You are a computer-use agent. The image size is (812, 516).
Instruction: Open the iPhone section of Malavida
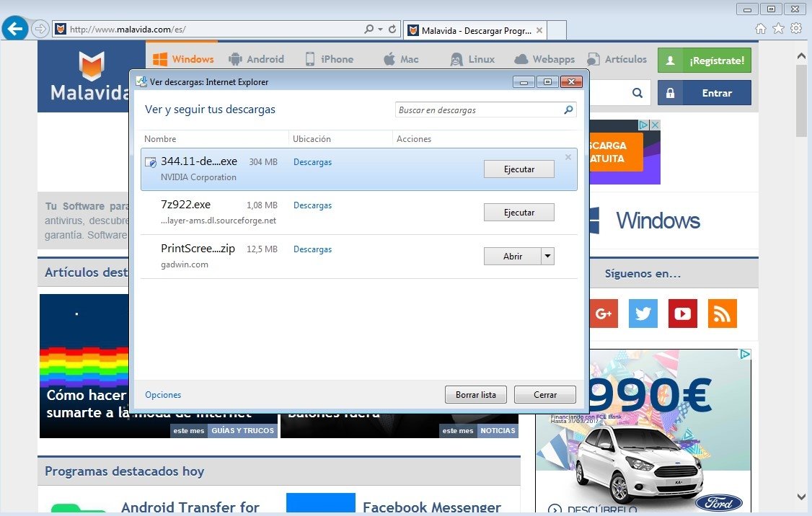pyautogui.click(x=329, y=59)
